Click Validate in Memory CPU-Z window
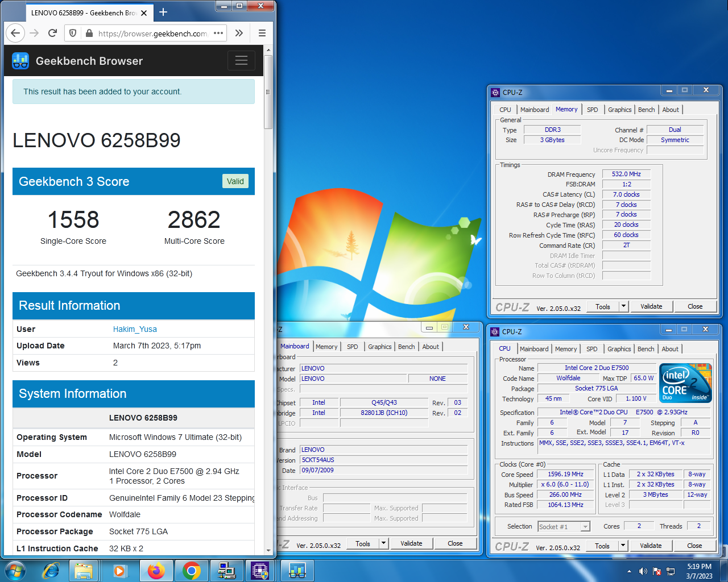The height and width of the screenshot is (582, 728). tap(651, 306)
